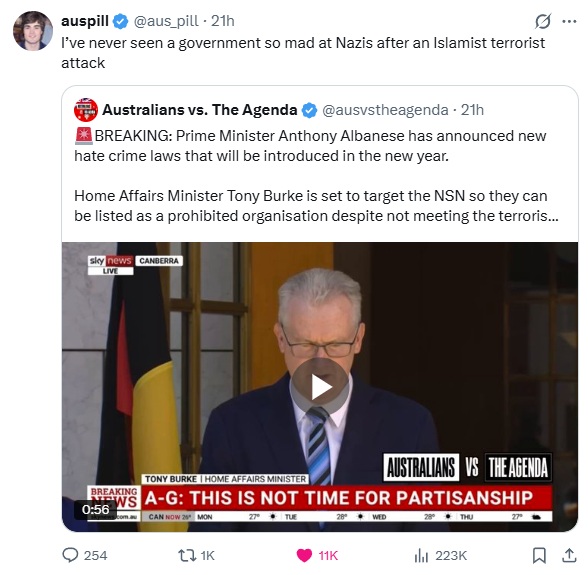Image resolution: width=588 pixels, height=575 pixels.
Task: Bookmark this post
Action: (x=539, y=555)
